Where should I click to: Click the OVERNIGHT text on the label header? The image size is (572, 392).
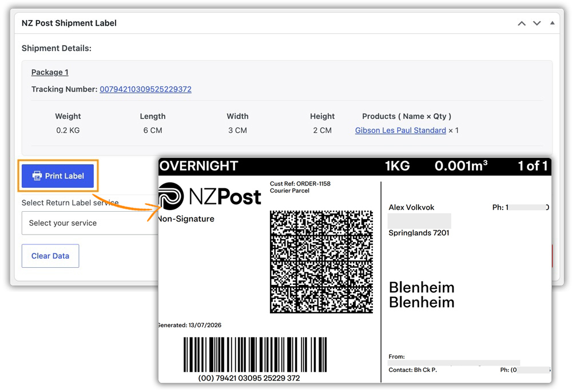(199, 166)
